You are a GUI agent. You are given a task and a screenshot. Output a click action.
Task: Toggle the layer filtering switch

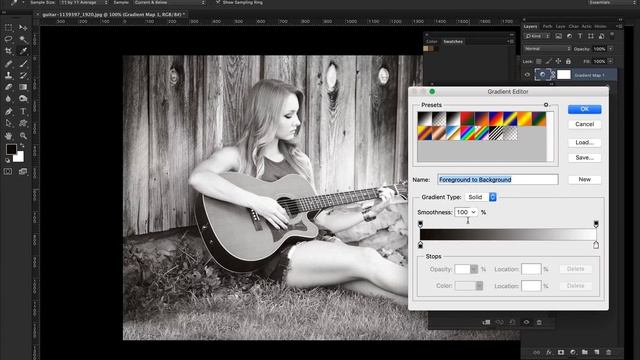(612, 35)
